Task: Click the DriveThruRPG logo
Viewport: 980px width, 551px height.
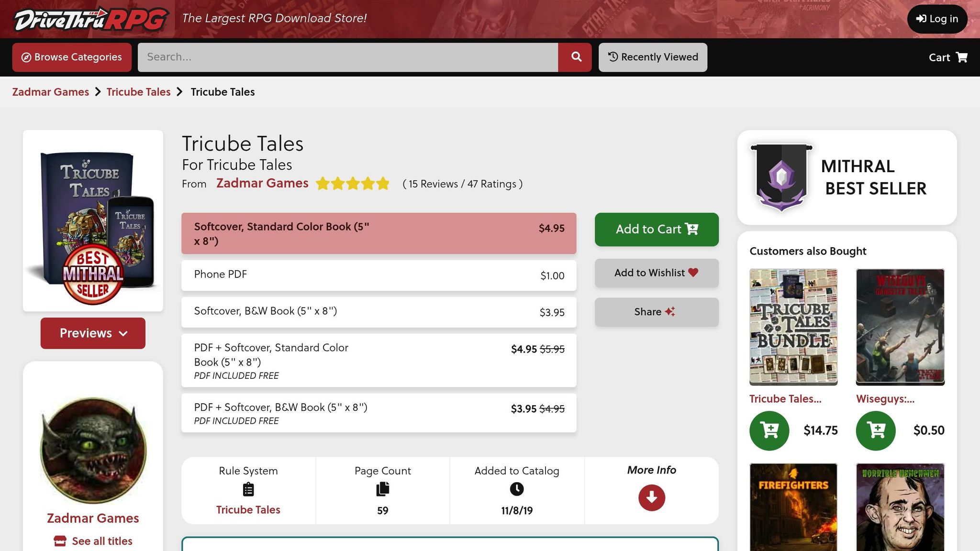Action: pos(91,19)
